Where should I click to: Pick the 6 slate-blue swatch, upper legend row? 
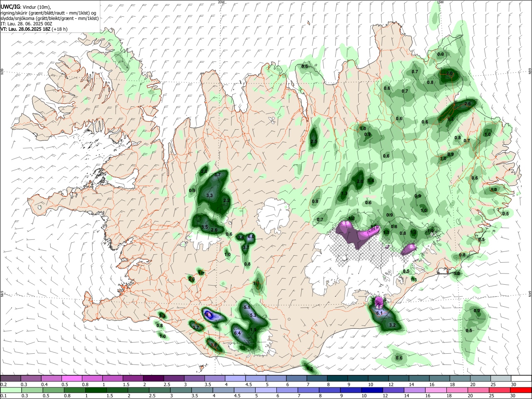point(296,379)
